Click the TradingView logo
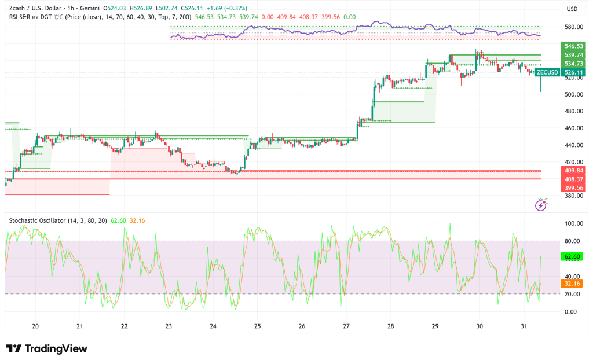The image size is (593, 364). 46,348
